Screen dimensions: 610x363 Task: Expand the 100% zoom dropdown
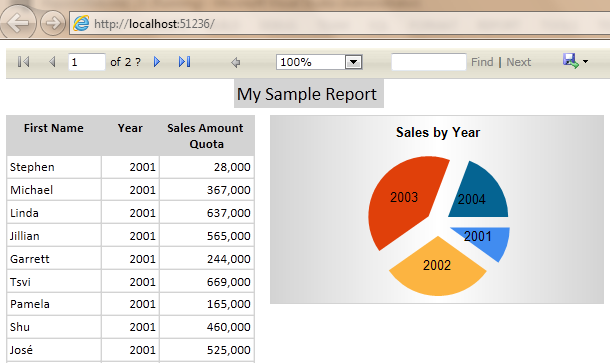(353, 62)
